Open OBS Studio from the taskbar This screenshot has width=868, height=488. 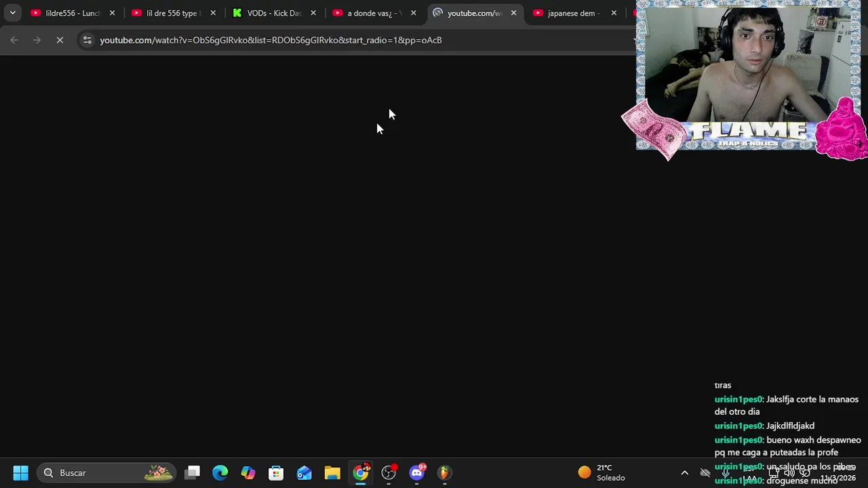click(389, 472)
